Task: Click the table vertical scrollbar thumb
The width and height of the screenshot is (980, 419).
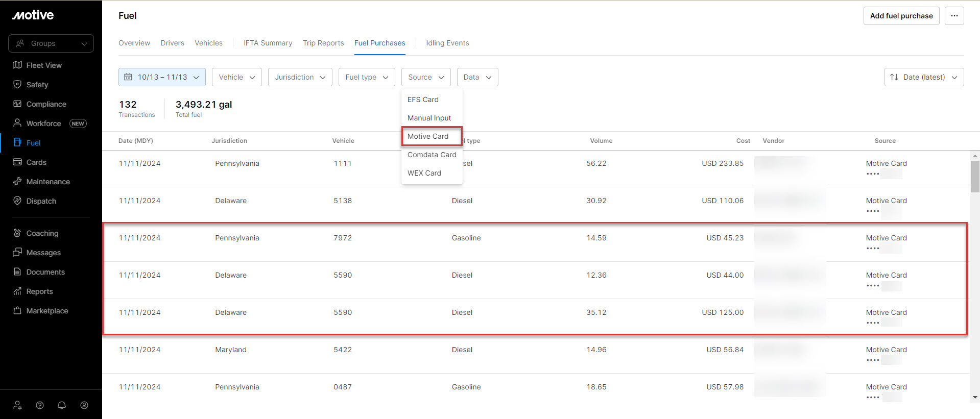Action: 975,177
